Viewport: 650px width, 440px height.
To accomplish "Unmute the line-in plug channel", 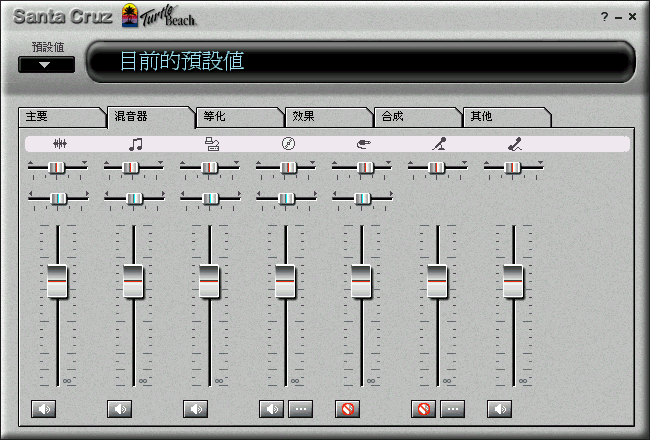I will (347, 409).
